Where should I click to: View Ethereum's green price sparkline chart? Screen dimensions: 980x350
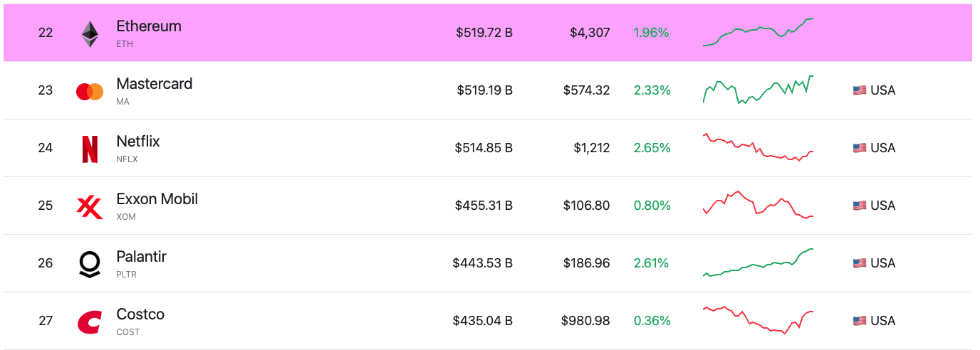click(758, 32)
